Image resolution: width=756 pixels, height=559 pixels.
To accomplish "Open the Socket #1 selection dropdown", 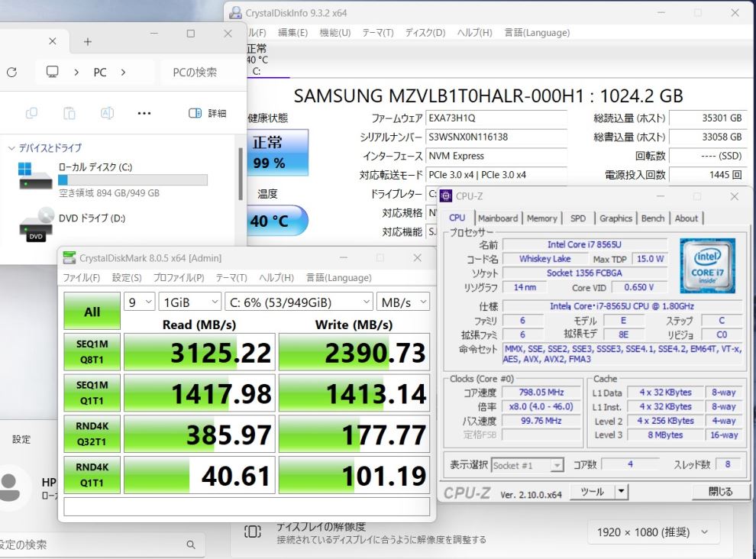I will tap(528, 465).
